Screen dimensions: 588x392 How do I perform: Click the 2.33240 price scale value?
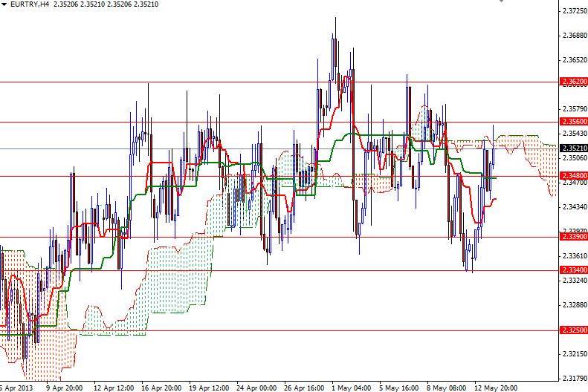coord(575,280)
